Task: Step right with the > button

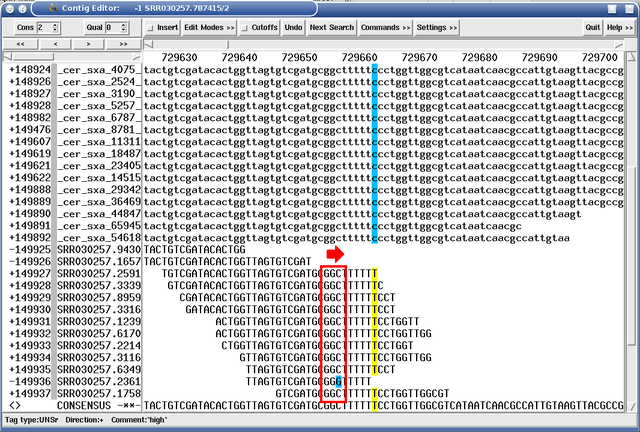Action: pyautogui.click(x=89, y=44)
